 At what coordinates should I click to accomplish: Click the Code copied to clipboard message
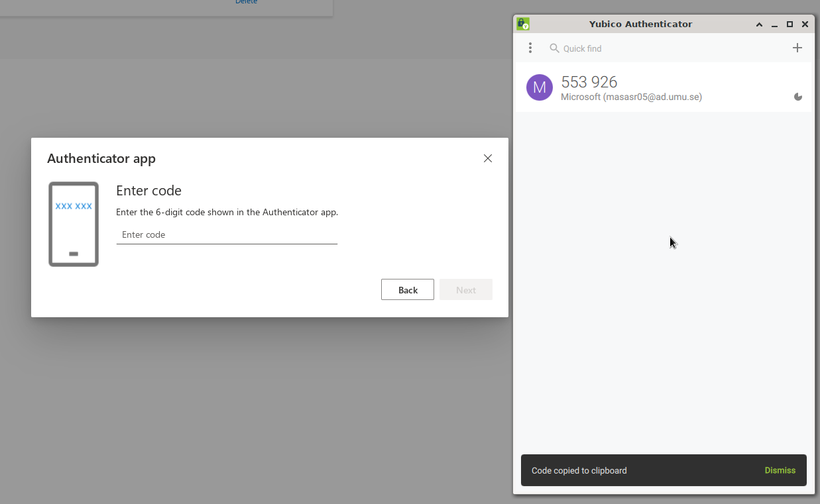[579, 470]
